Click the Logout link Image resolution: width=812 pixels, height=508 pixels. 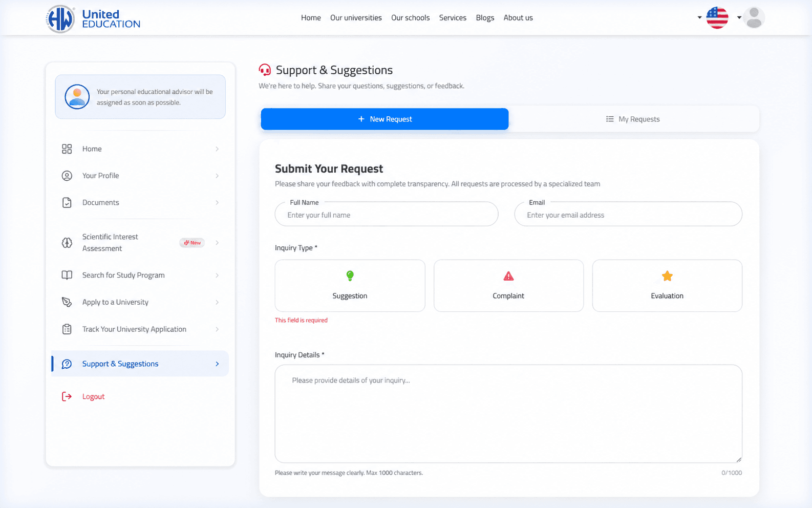point(93,396)
